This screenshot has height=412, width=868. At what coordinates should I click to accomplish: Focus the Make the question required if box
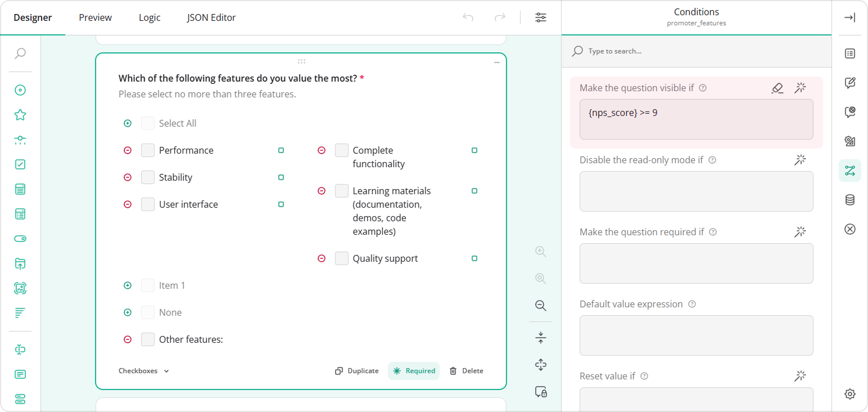pyautogui.click(x=697, y=263)
